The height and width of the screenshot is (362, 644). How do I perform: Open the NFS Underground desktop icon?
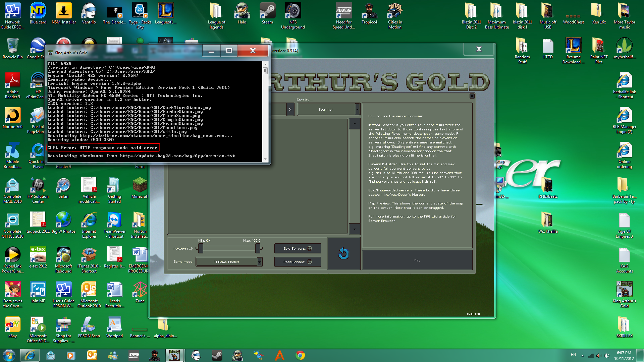(x=293, y=15)
